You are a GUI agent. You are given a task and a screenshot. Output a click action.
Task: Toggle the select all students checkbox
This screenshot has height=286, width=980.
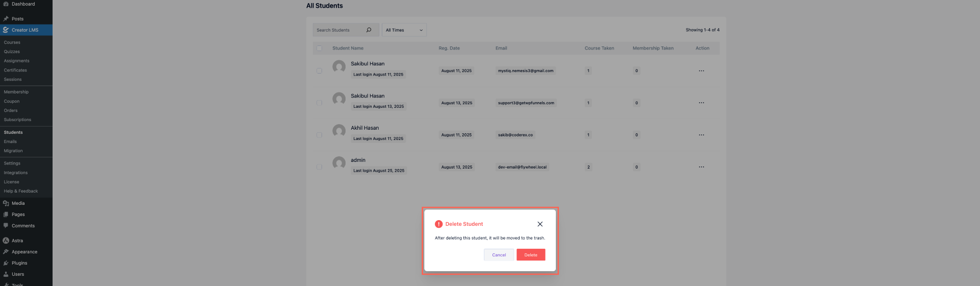click(x=320, y=49)
